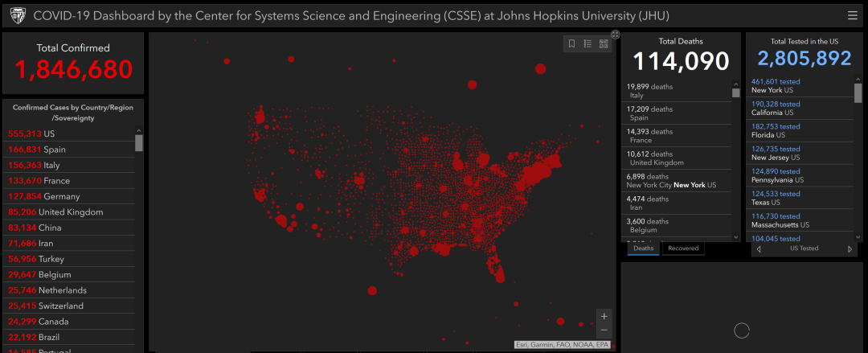Expand map to full screen
Image resolution: width=868 pixels, height=353 pixels.
[x=616, y=35]
